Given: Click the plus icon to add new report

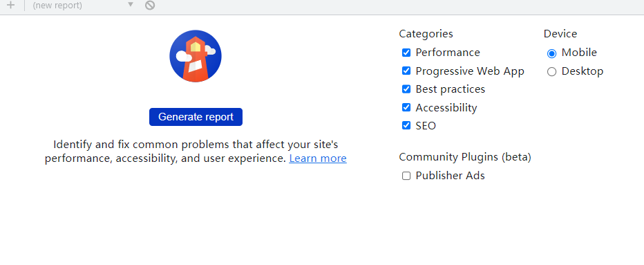Looking at the screenshot, I should (x=10, y=6).
